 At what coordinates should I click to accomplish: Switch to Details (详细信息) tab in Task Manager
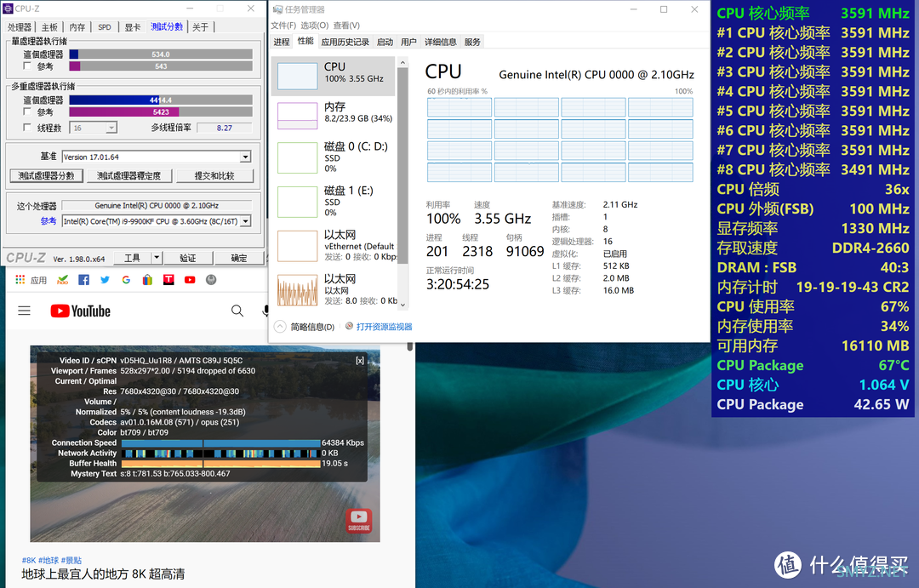(x=441, y=43)
